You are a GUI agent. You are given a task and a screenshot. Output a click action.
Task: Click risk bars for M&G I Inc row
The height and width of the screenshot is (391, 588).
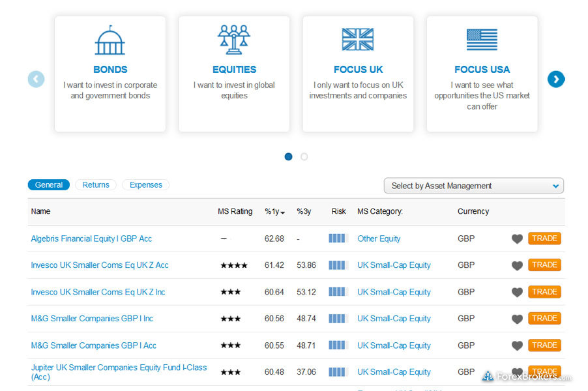click(x=338, y=319)
